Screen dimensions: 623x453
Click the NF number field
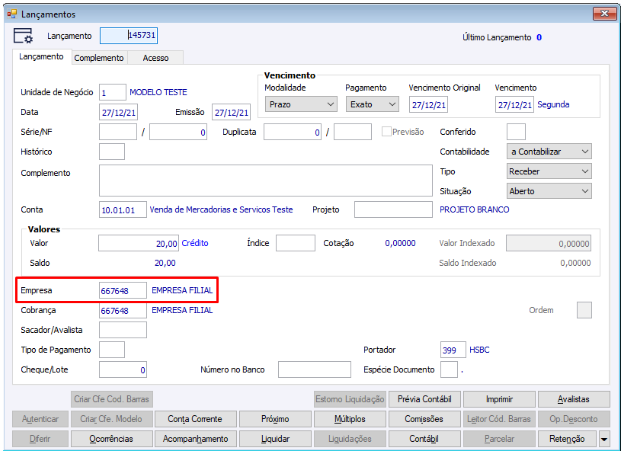178,132
